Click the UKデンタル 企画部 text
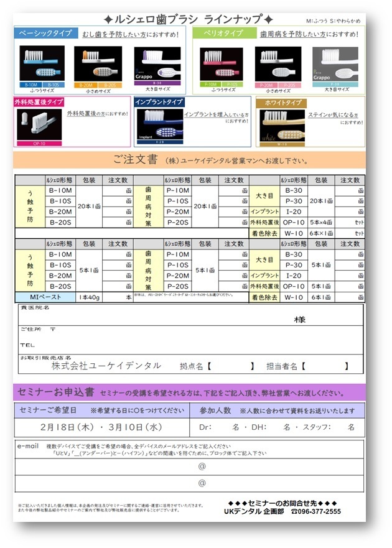The height and width of the screenshot is (548, 392). [x=254, y=511]
